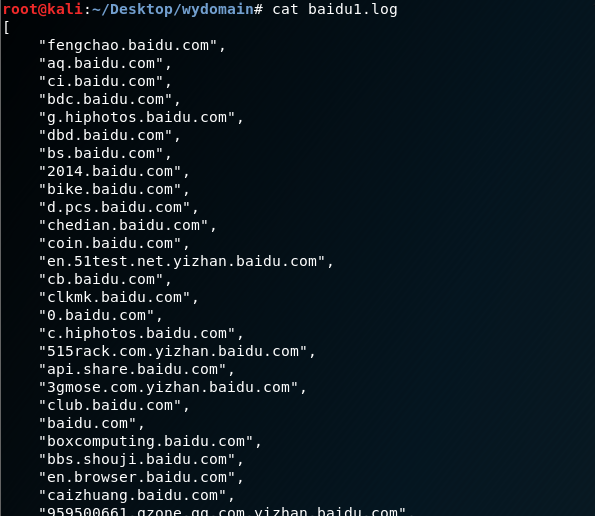Screen dimensions: 595x516
Task: Click on bdc.baidu.com text
Action: (x=110, y=99)
